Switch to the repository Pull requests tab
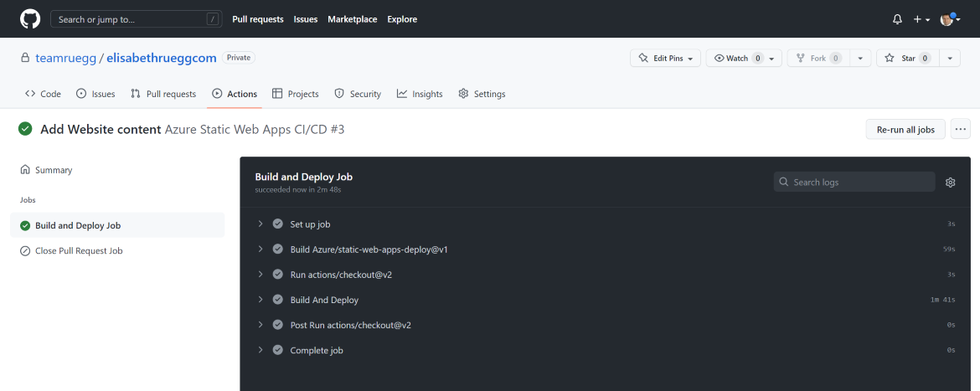This screenshot has height=391, width=980. tap(163, 94)
